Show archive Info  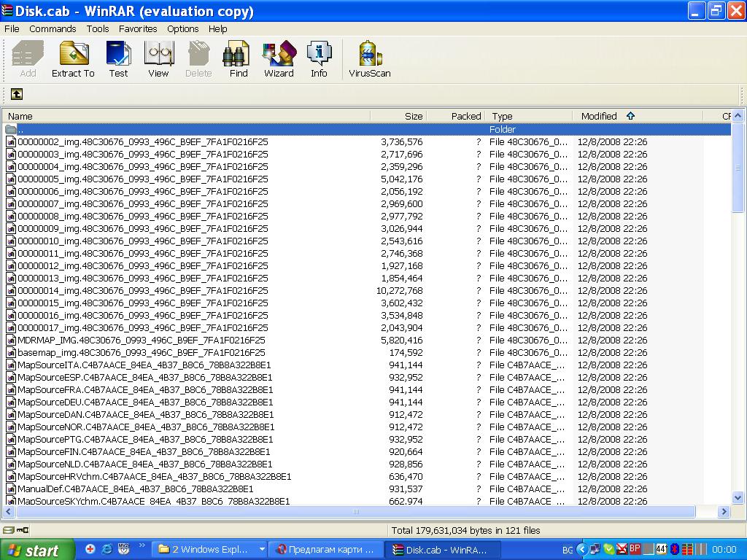pyautogui.click(x=319, y=59)
